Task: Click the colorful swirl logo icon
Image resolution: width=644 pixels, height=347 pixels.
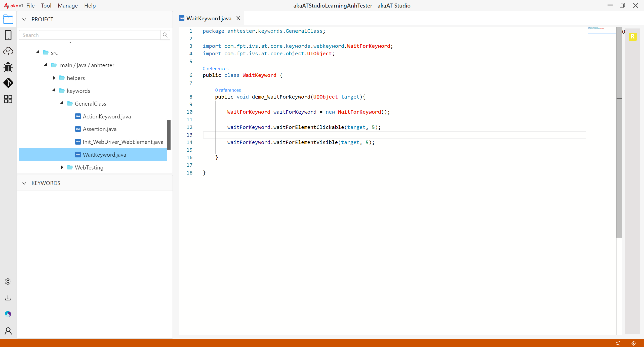Action: (8, 314)
